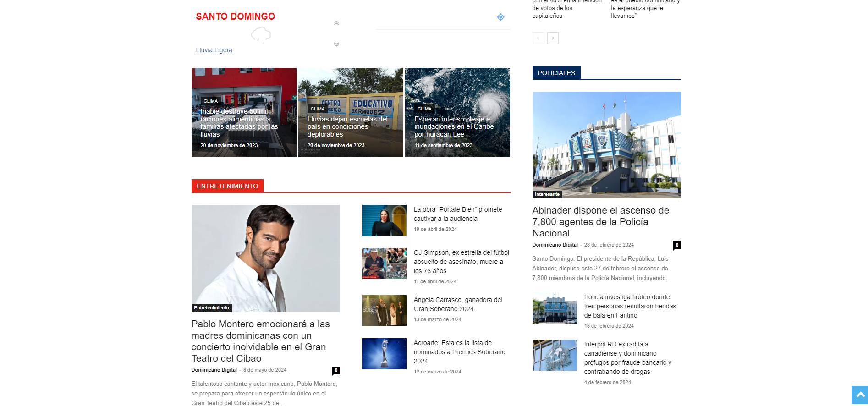Click date 4 de febrero de 2024

coord(608,382)
